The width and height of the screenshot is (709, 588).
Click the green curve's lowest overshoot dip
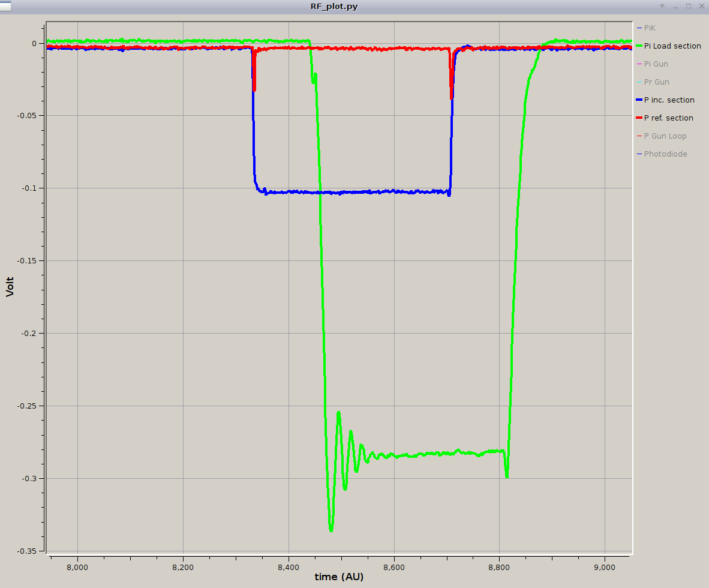[x=331, y=530]
